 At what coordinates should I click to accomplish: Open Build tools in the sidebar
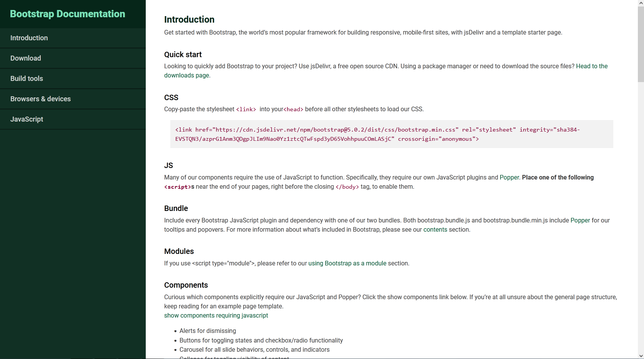point(73,79)
